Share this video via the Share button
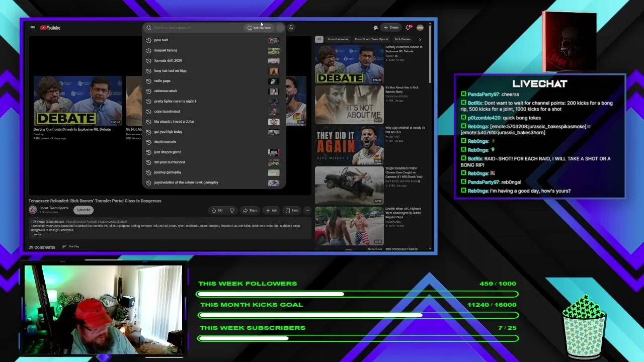 [x=250, y=210]
